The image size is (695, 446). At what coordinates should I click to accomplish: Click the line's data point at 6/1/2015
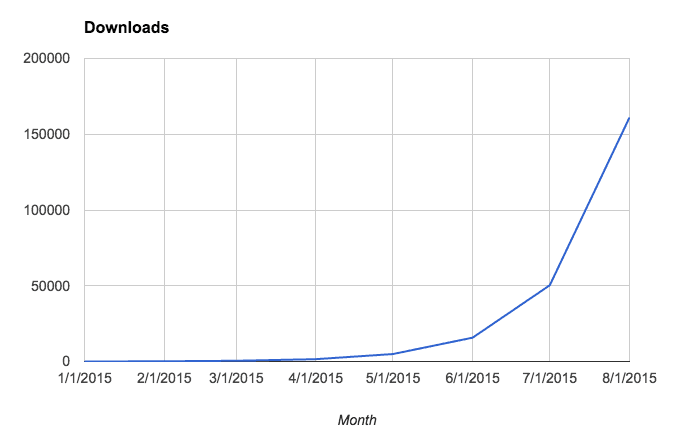(x=472, y=337)
